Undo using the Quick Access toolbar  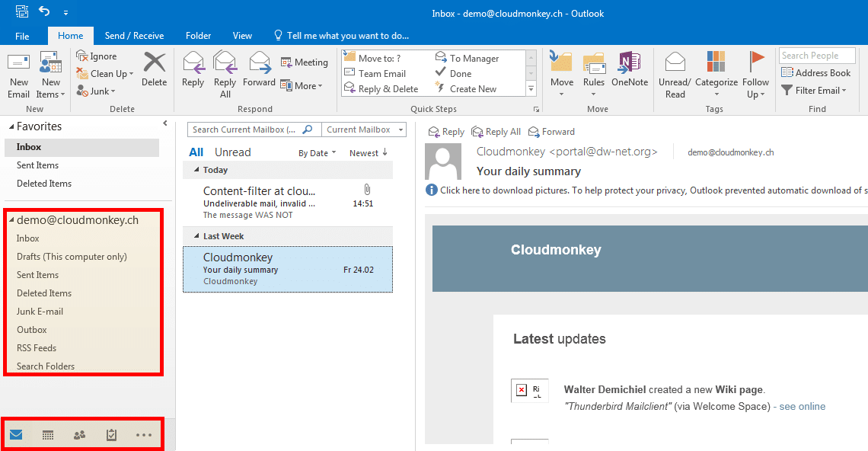44,11
